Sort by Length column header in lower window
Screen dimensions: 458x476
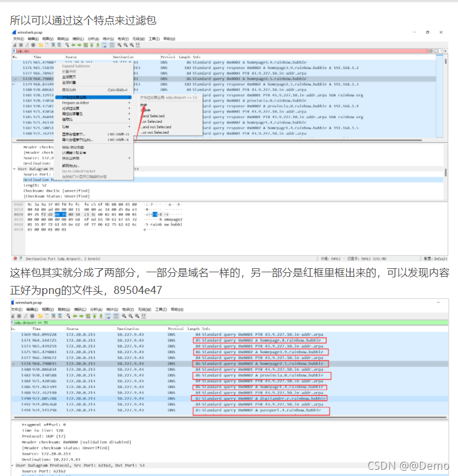point(194,329)
